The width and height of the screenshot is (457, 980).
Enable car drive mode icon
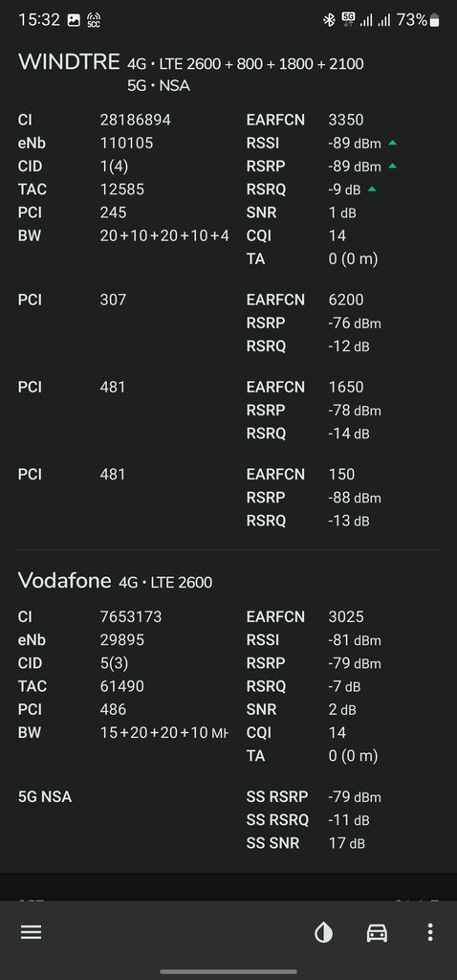point(377,932)
